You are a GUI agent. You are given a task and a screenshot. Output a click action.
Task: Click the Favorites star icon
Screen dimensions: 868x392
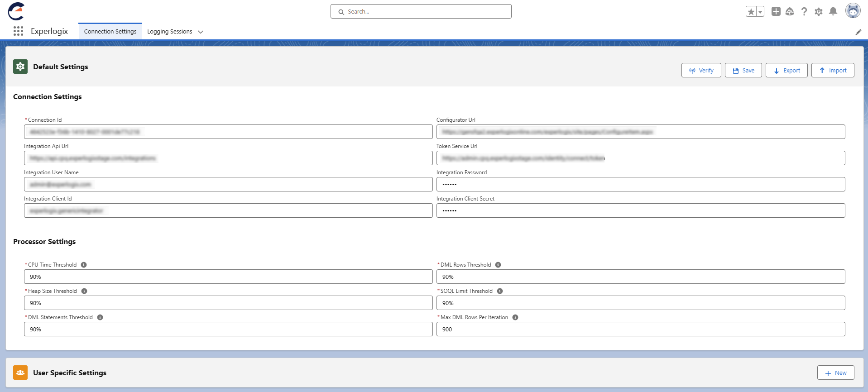pyautogui.click(x=751, y=12)
